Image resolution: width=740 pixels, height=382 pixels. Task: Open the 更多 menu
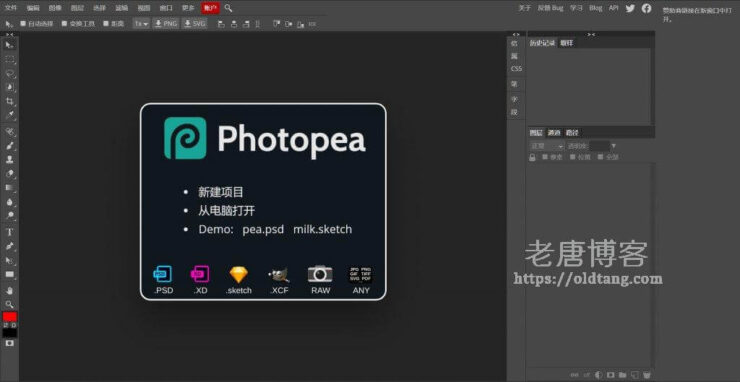point(188,8)
